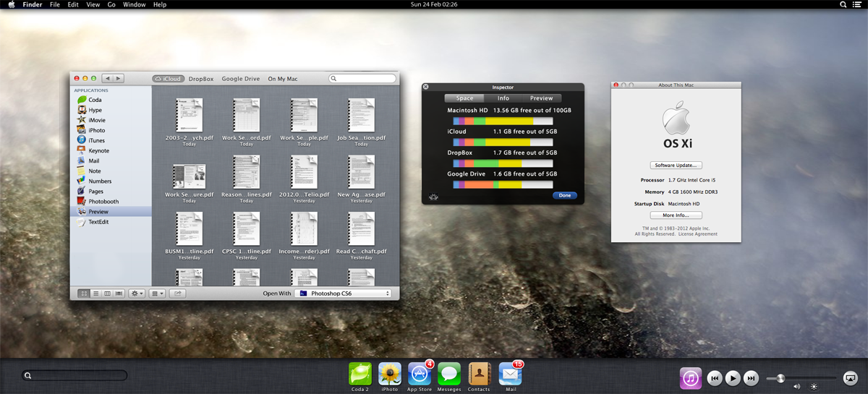
Task: Open the notification list icon in menu bar
Action: pos(857,4)
